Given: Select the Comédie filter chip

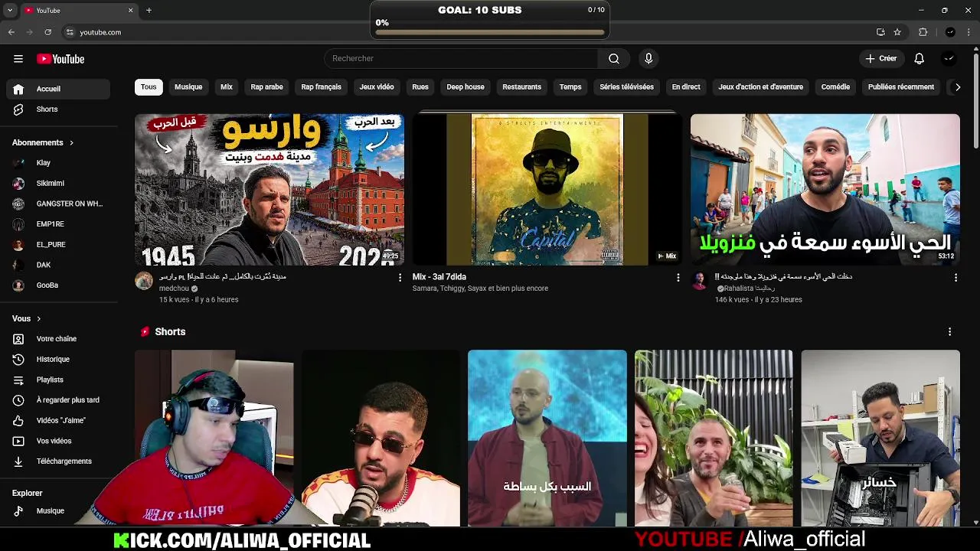Looking at the screenshot, I should click(x=835, y=87).
